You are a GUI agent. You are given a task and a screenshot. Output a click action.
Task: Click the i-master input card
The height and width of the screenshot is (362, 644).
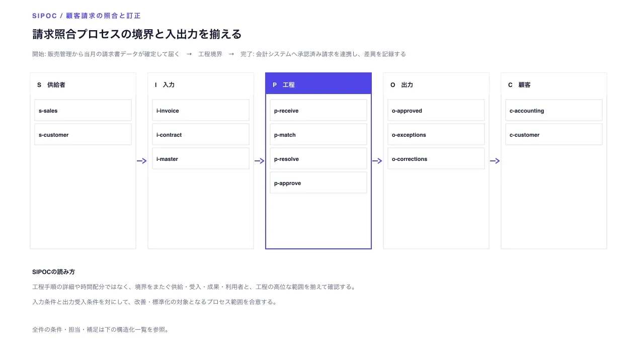pos(201,158)
